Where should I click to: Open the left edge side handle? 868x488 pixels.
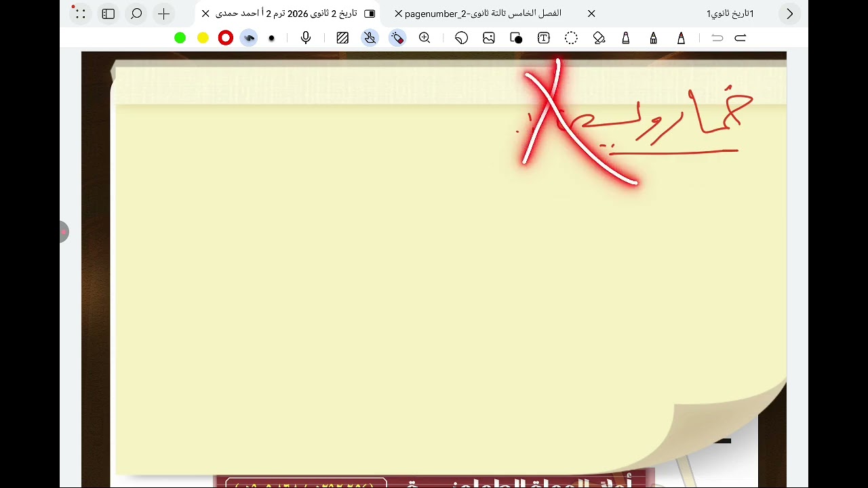pyautogui.click(x=63, y=232)
